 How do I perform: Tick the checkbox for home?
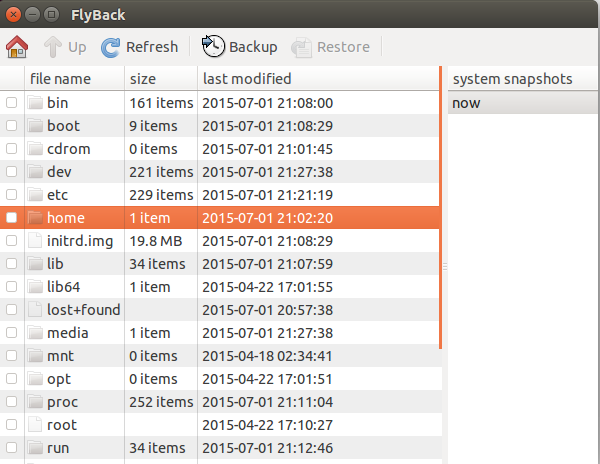coord(11,218)
